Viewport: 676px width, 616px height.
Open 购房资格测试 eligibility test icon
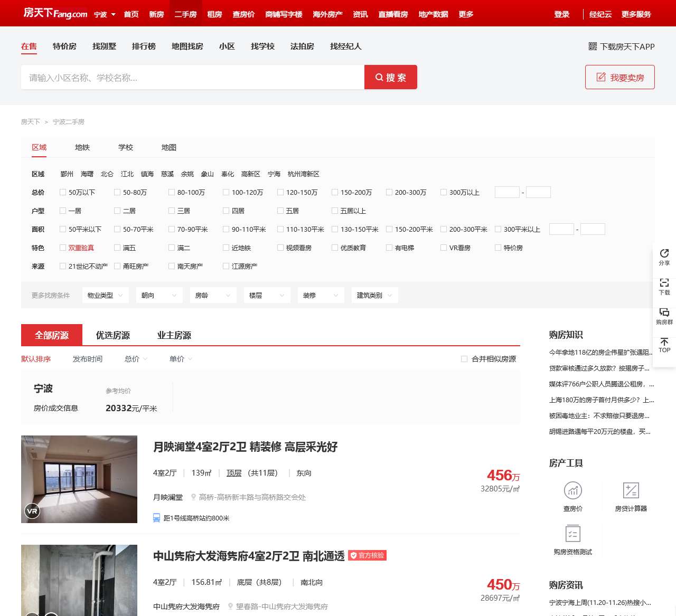(x=573, y=534)
